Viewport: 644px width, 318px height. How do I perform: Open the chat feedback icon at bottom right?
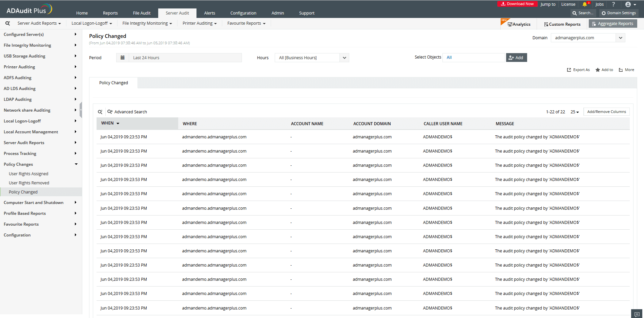(x=637, y=314)
